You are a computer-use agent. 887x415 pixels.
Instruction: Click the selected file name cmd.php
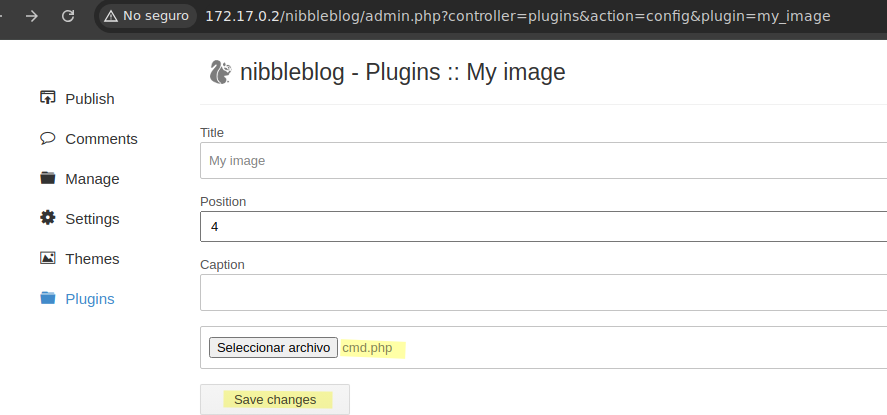pyautogui.click(x=368, y=348)
